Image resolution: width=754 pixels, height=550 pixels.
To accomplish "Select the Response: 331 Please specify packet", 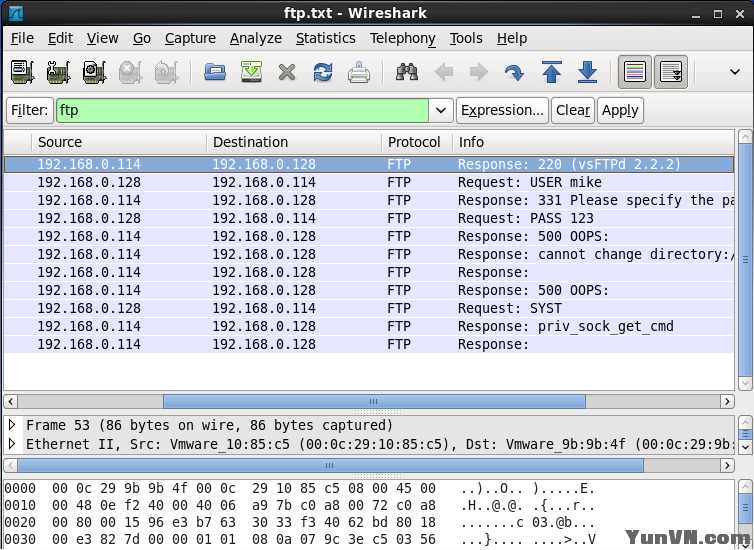I will [x=369, y=200].
